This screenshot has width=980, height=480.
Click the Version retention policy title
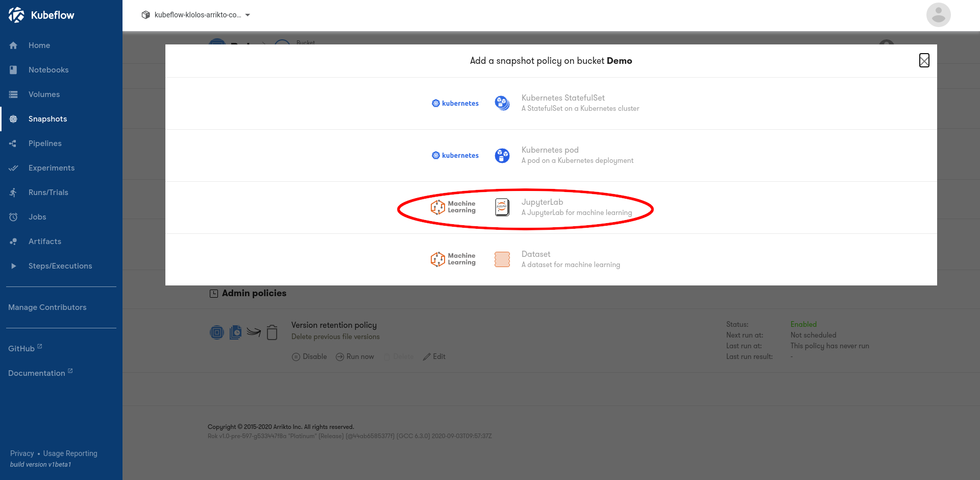(x=334, y=325)
